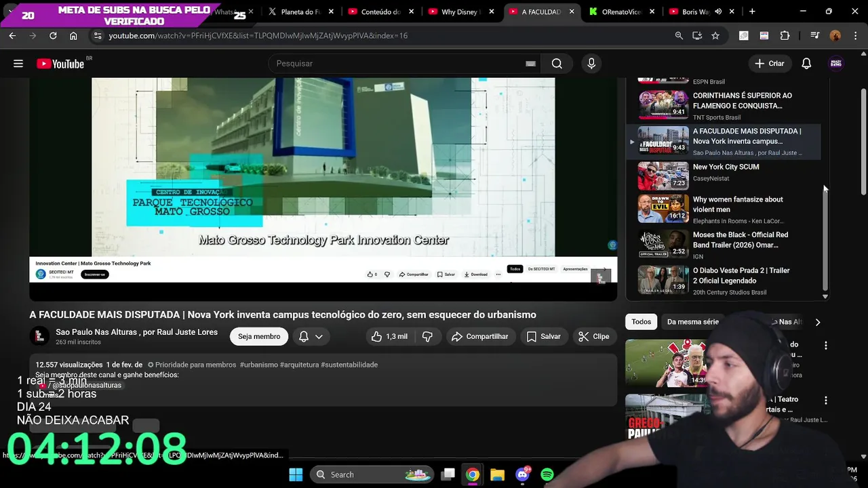
Task: Open the Chrome profile avatar
Action: 835,36
